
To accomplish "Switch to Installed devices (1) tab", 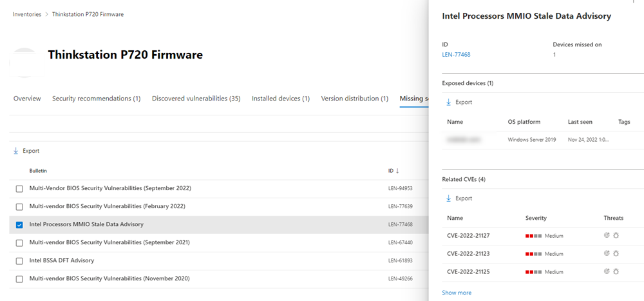I will (281, 99).
